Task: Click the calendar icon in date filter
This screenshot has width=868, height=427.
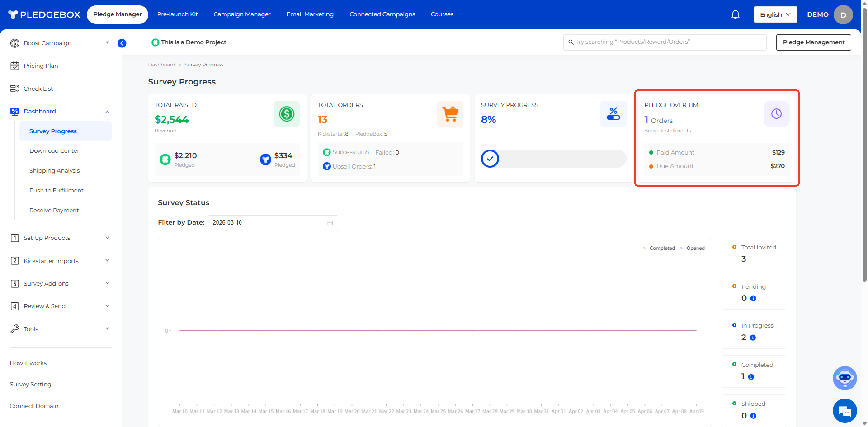Action: coord(330,223)
